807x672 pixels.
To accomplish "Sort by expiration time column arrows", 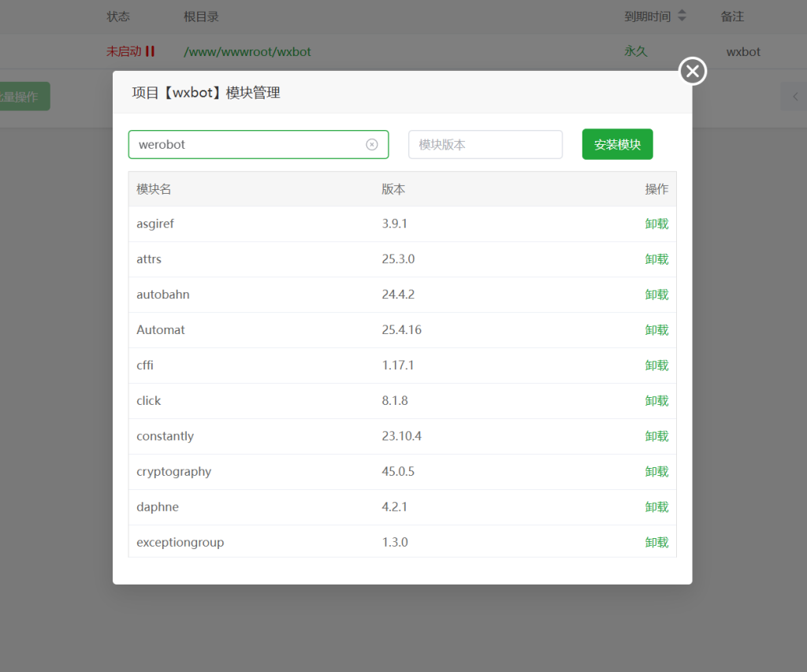I will 682,16.
